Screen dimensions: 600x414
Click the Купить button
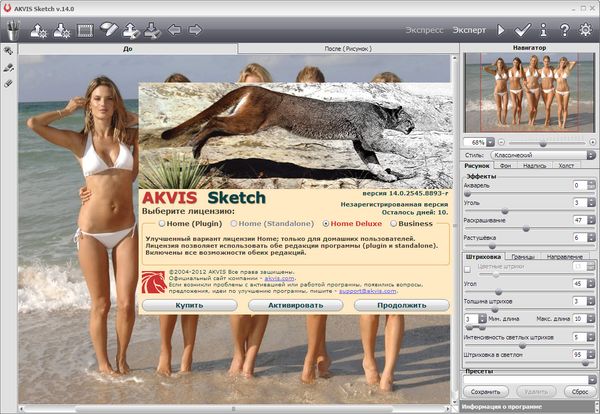point(189,305)
